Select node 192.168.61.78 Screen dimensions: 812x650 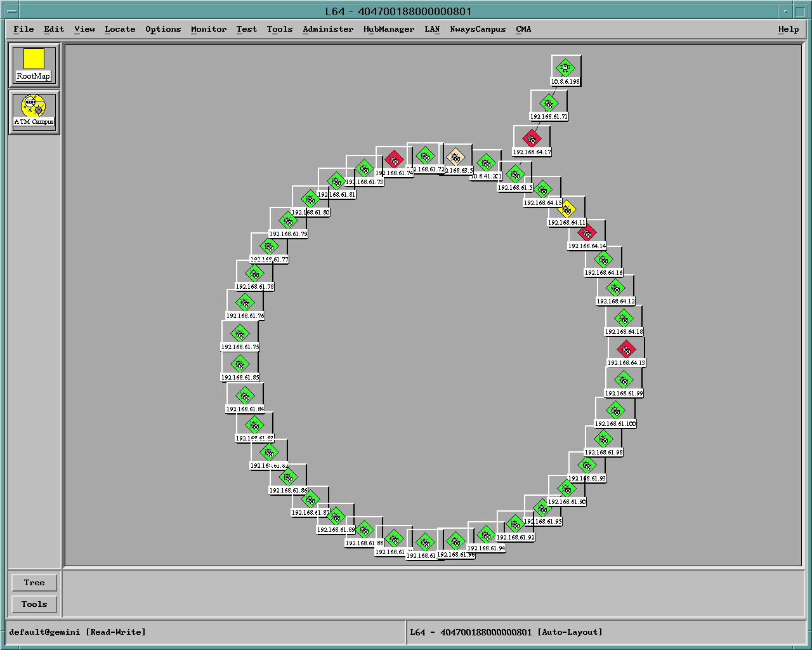[256, 274]
